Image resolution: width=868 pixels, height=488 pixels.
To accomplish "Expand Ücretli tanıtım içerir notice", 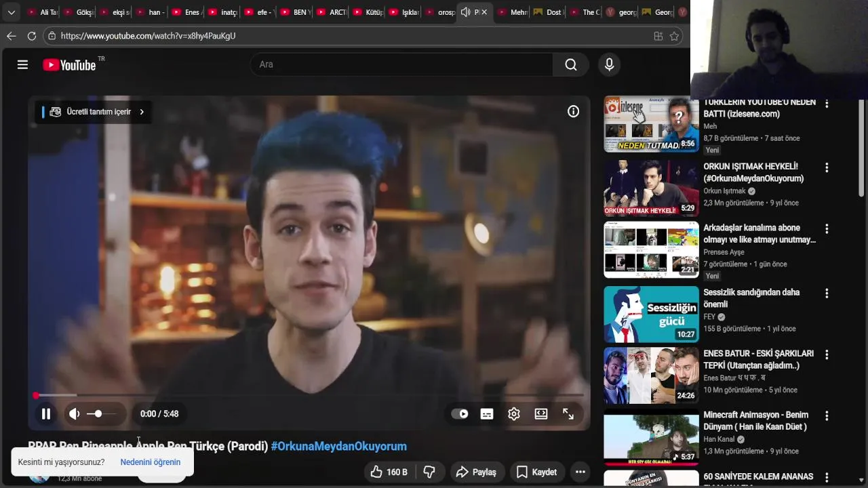I will click(94, 112).
